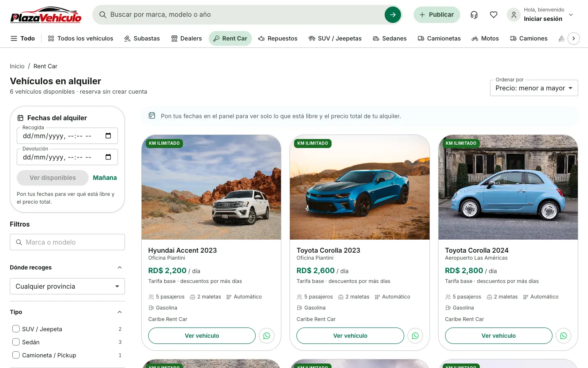This screenshot has width=588, height=368.
Task: Submit search with green arrow button
Action: pos(393,15)
